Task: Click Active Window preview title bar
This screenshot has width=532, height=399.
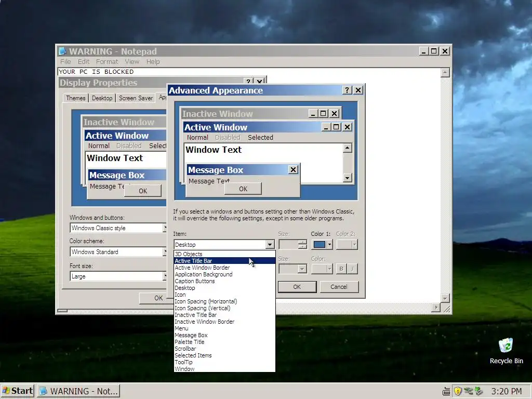Action: tap(251, 127)
